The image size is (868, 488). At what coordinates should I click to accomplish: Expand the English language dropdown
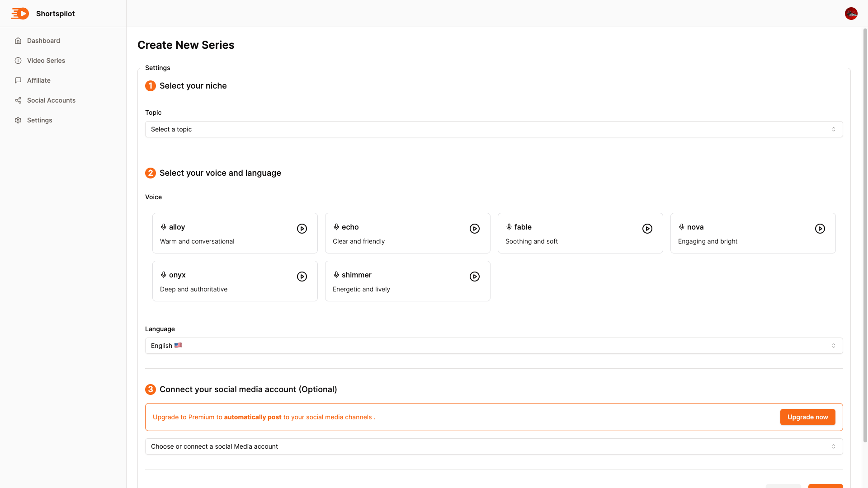(x=494, y=346)
